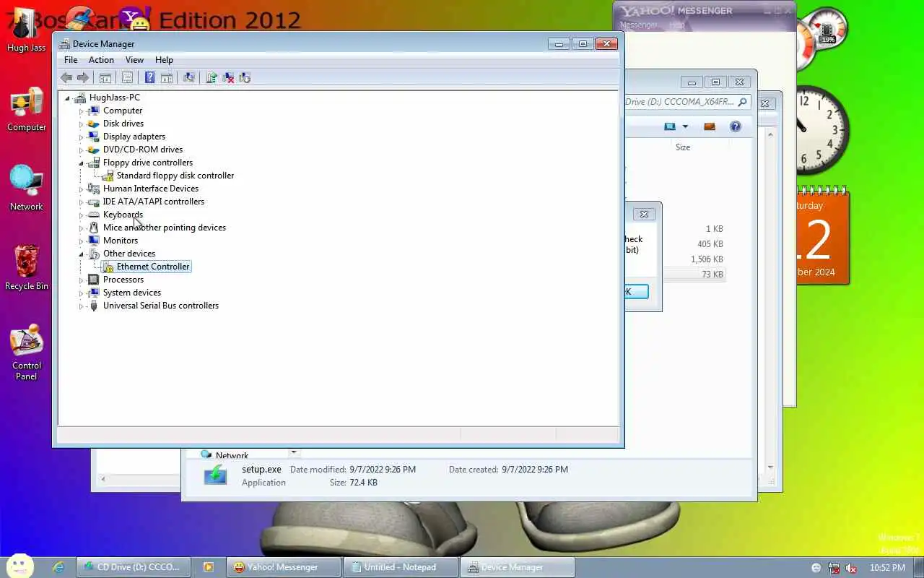Screen dimensions: 924x578
Task: Open the Help menu in Device Manager
Action: (164, 60)
